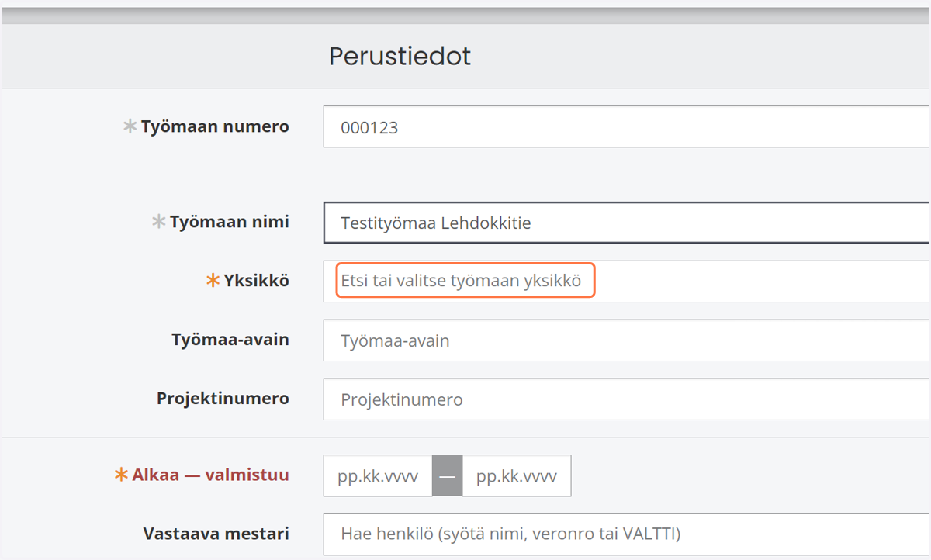
Task: Click the Projektinumero input field
Action: 626,399
